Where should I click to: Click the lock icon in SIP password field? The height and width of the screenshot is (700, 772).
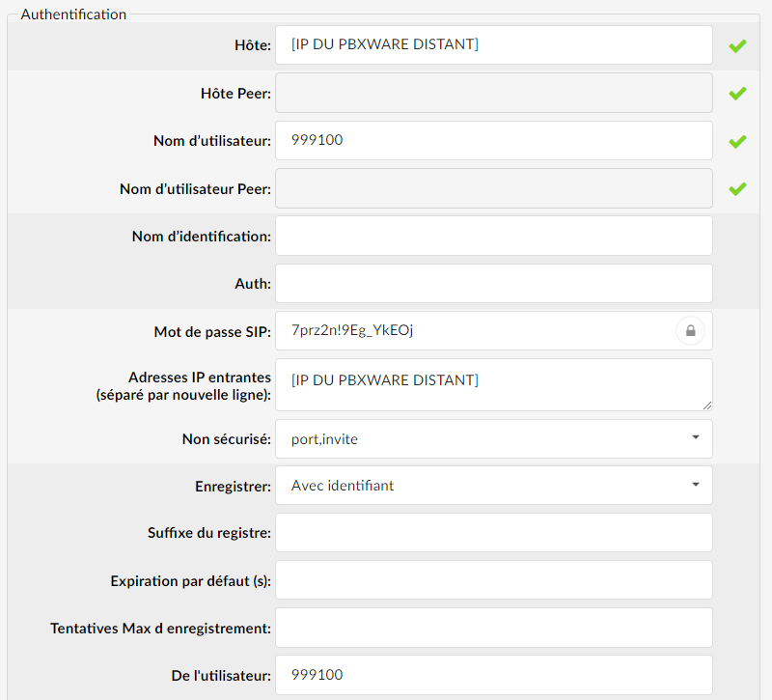[x=690, y=330]
